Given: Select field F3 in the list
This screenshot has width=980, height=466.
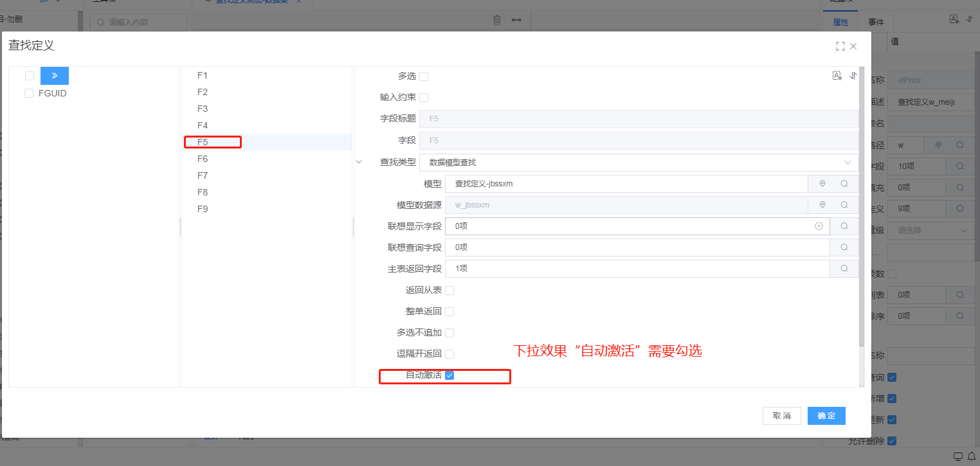Looking at the screenshot, I should (x=203, y=109).
